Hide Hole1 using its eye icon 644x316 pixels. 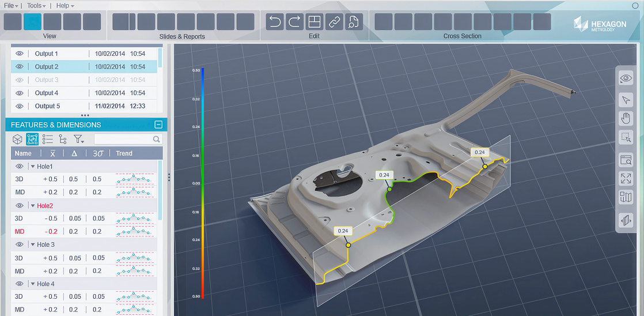point(20,167)
